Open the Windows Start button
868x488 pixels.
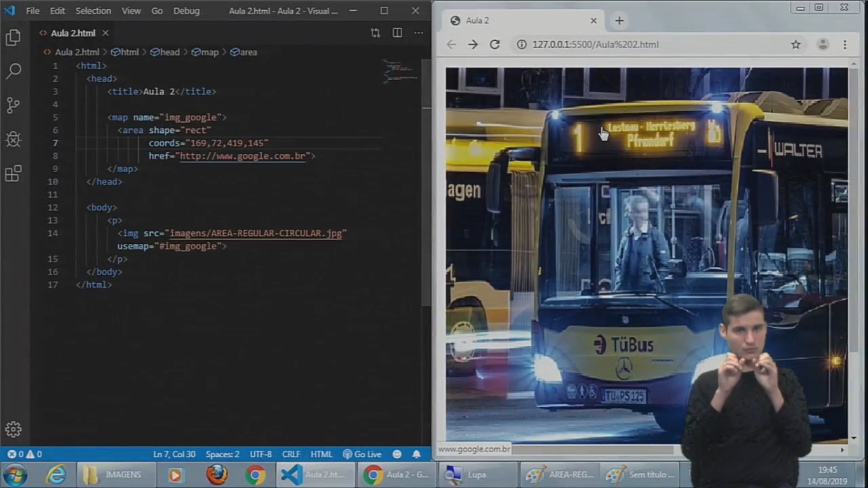[15, 475]
